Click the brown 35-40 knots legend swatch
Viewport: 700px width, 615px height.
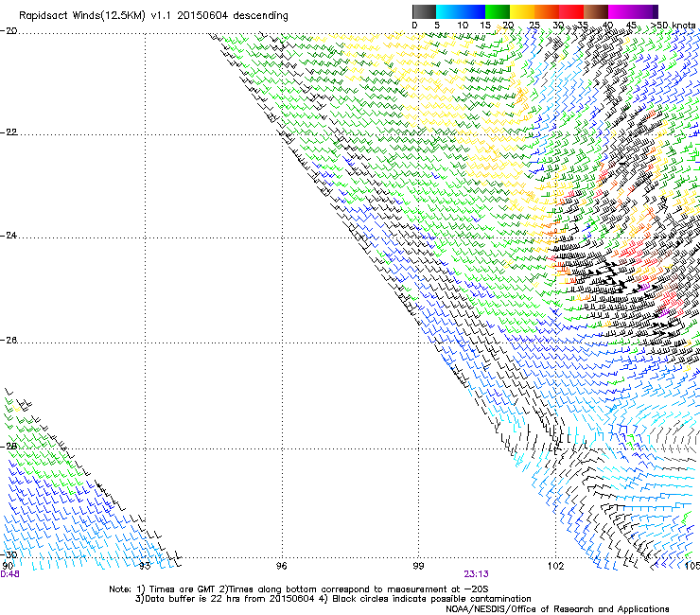[596, 11]
